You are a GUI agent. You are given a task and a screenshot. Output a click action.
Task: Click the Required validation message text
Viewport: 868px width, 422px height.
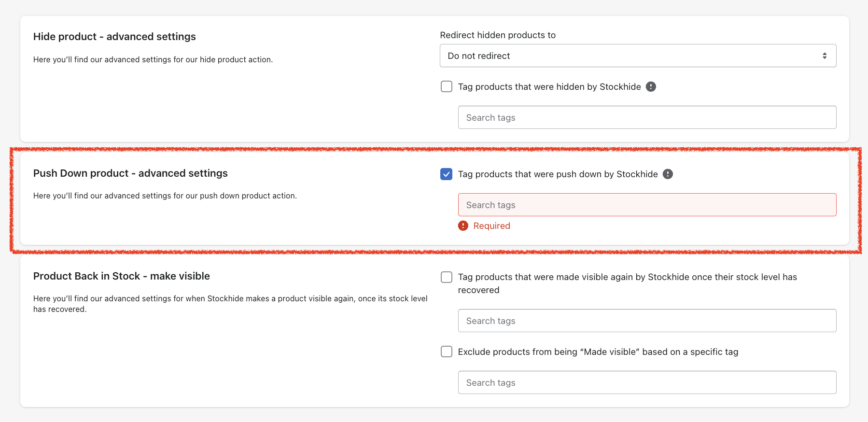point(491,225)
